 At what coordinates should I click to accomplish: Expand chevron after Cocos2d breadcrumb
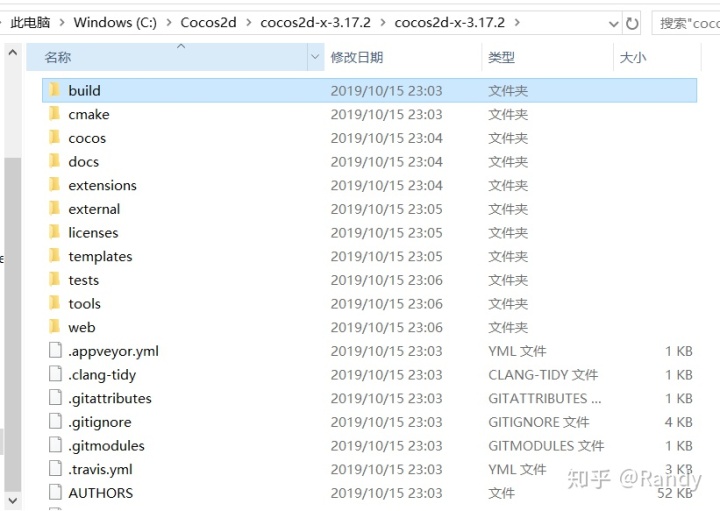(248, 22)
